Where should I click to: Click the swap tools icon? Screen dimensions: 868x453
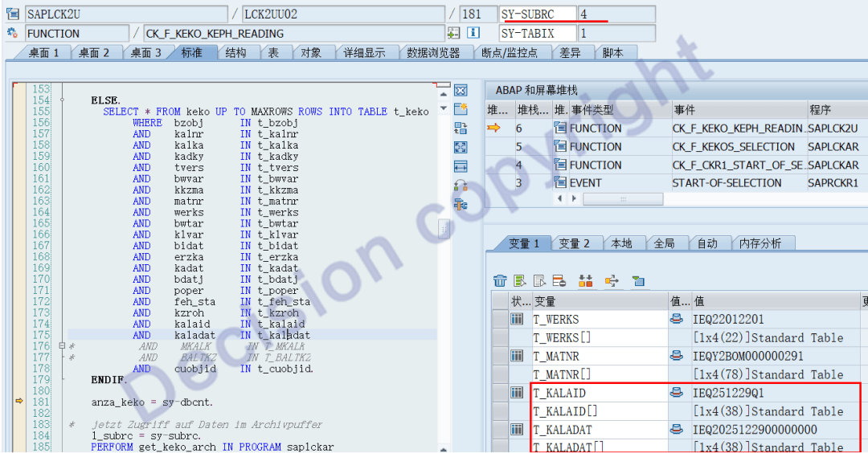pos(461,129)
